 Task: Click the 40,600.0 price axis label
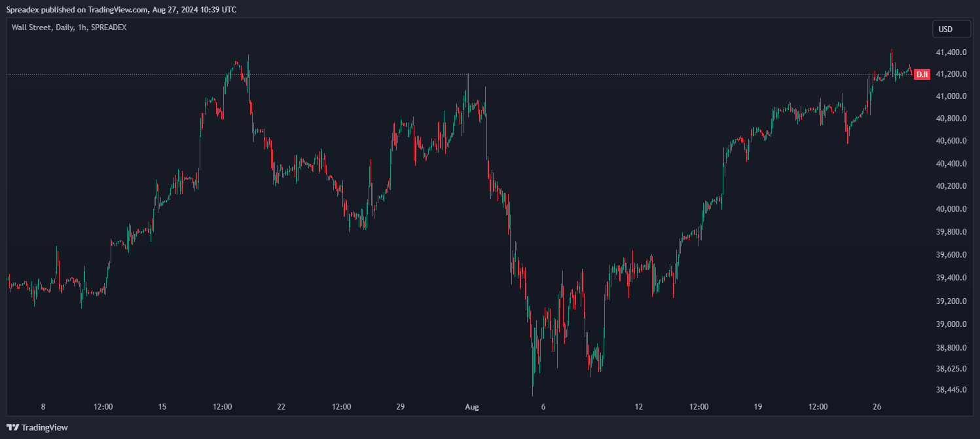click(952, 141)
